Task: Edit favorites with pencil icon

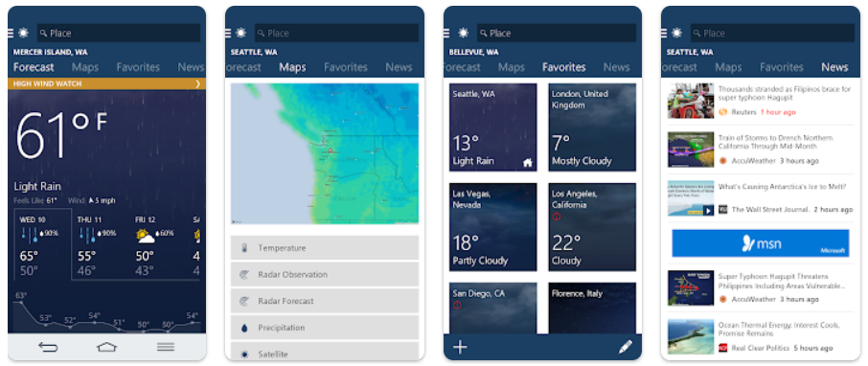Action: (625, 347)
